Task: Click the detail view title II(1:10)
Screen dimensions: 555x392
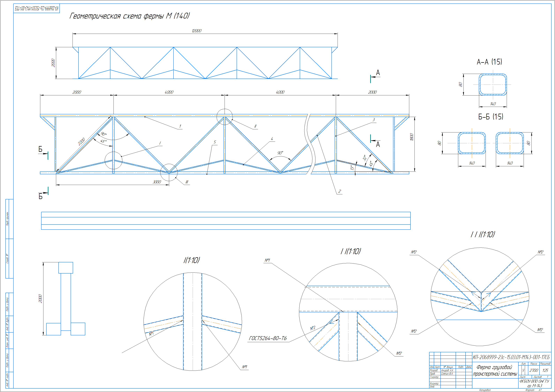Action: [350, 251]
